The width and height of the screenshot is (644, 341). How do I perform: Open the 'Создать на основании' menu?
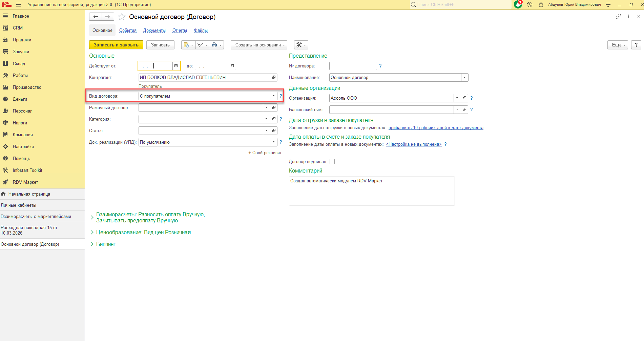pos(259,45)
